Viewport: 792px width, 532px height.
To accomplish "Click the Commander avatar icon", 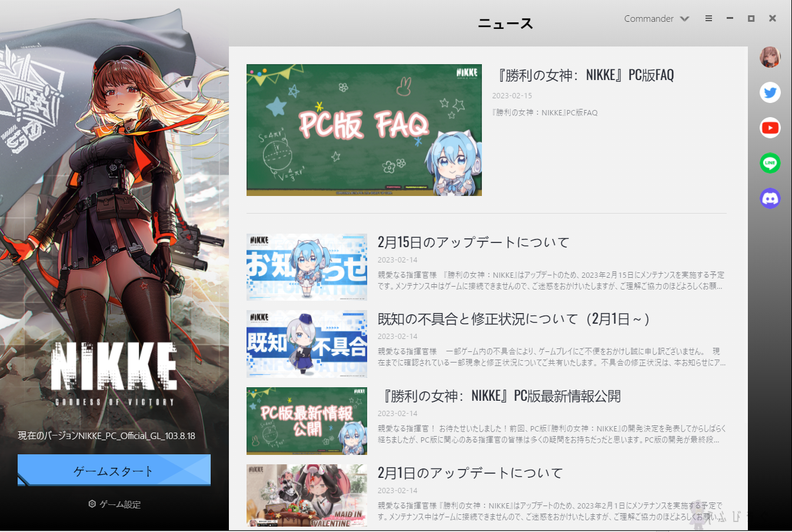I will (770, 57).
